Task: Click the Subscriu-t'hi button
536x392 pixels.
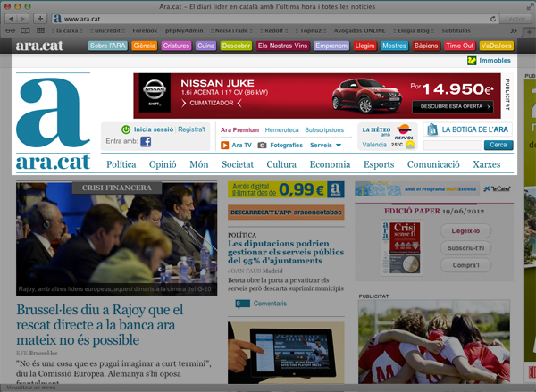Action: coord(465,247)
